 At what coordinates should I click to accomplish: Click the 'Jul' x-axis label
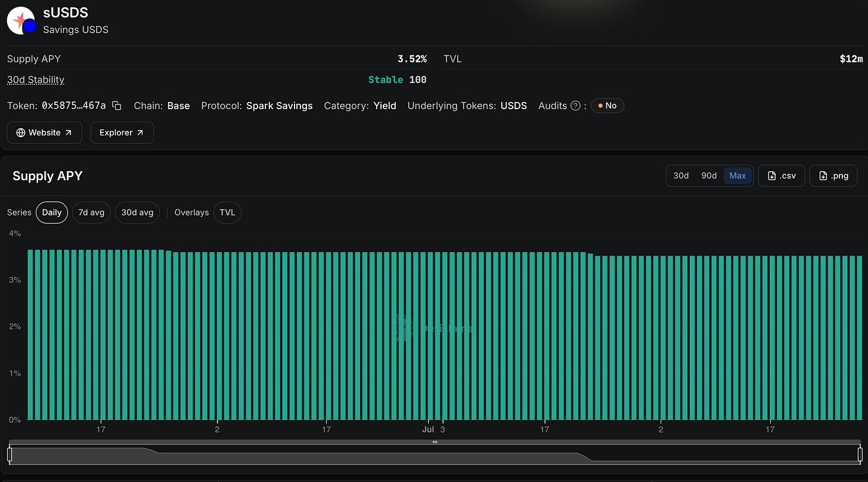click(x=428, y=429)
